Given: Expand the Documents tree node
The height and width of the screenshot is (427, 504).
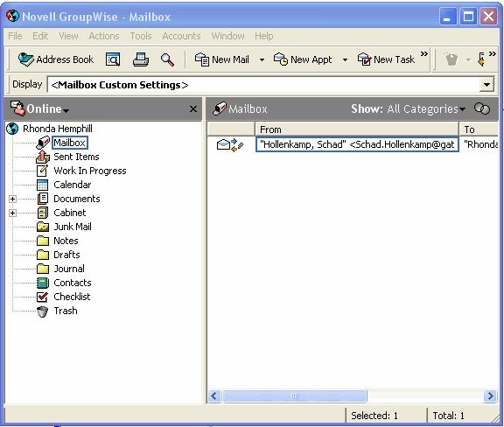Looking at the screenshot, I should pos(12,199).
